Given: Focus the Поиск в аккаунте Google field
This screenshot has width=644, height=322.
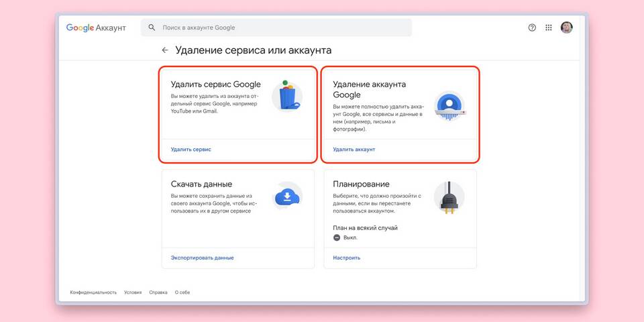Looking at the screenshot, I should tap(282, 28).
